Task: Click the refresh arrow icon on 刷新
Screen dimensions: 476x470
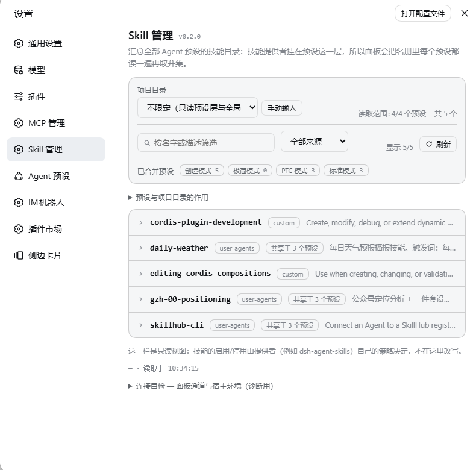Action: tap(428, 144)
